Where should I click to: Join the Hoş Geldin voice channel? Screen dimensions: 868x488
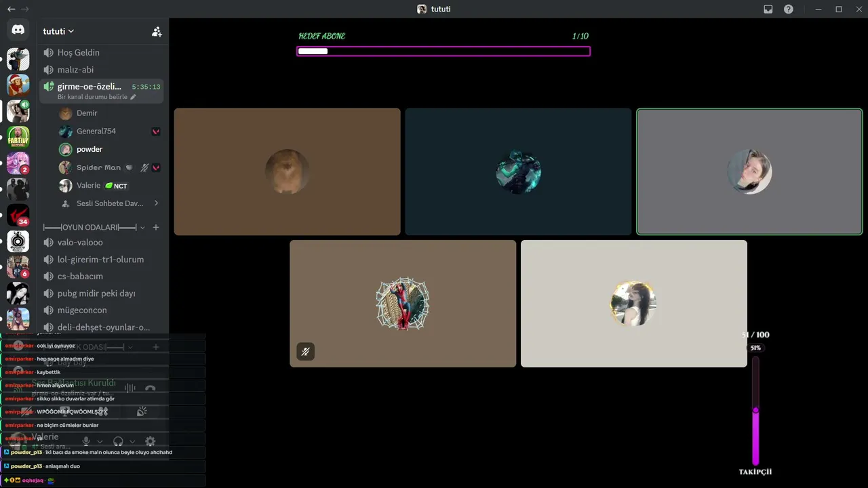[102, 52]
